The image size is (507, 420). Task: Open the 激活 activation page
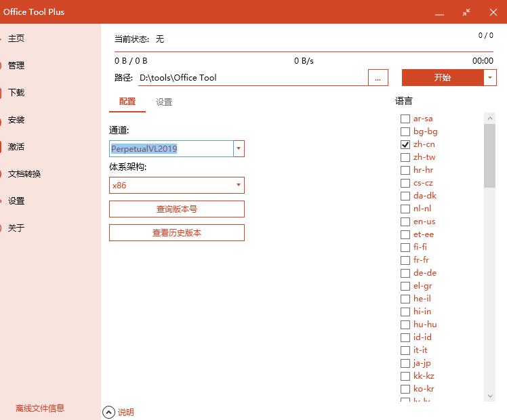point(16,147)
